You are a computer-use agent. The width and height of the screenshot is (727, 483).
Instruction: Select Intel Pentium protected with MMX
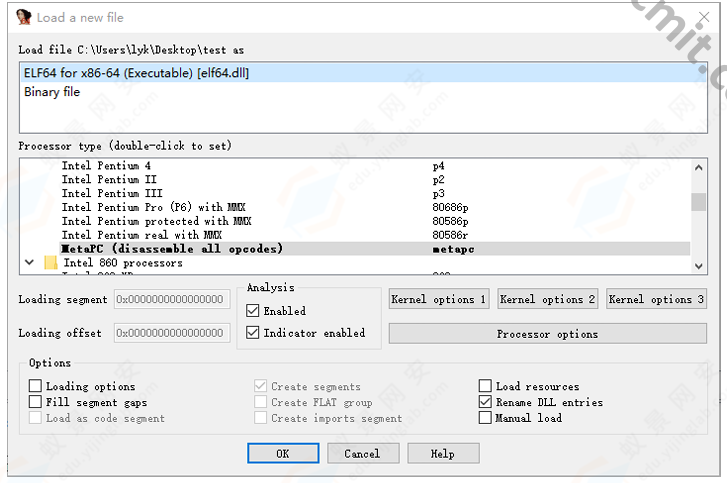[x=156, y=221]
